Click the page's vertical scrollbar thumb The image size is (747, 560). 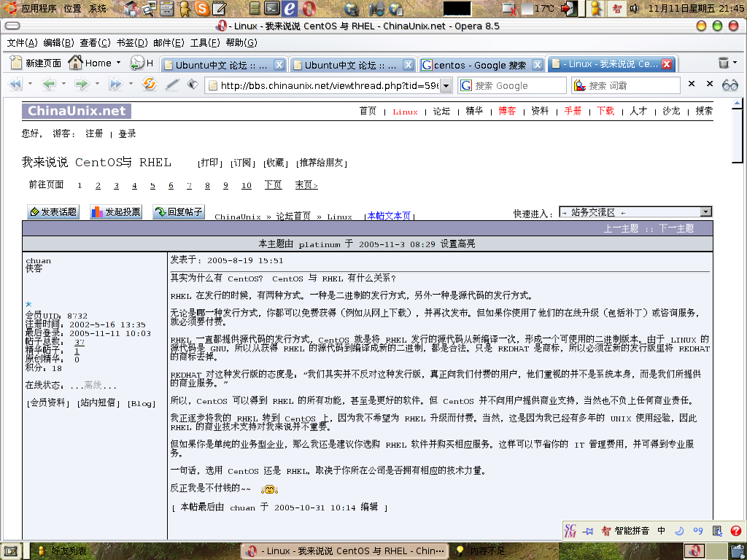(x=738, y=135)
